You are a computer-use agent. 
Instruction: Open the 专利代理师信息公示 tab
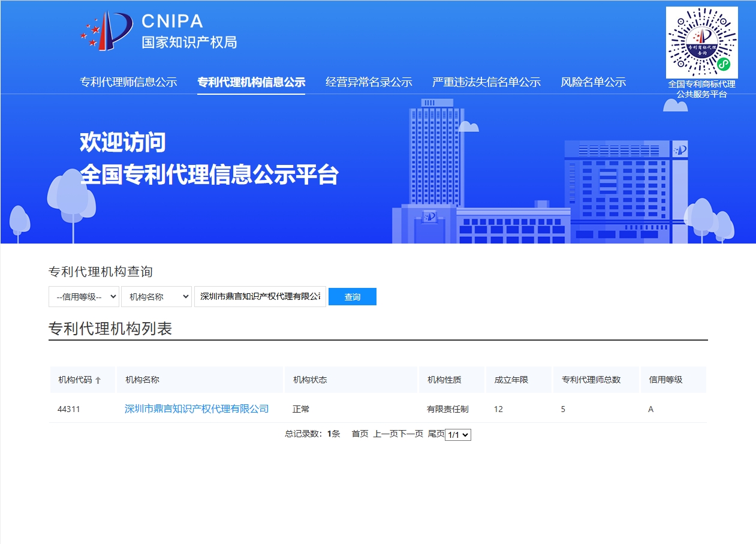coord(128,82)
